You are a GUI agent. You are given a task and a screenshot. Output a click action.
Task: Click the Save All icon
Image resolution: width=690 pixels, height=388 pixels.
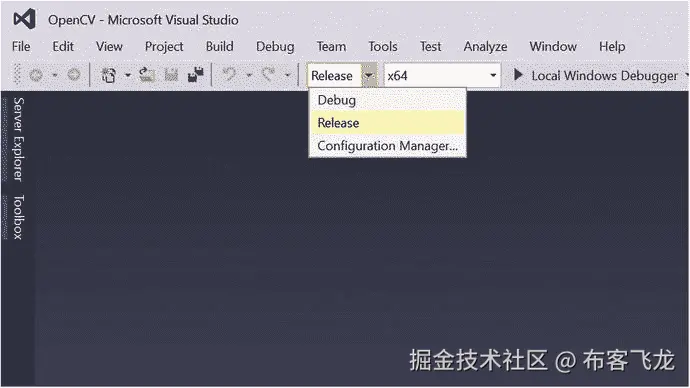[195, 74]
